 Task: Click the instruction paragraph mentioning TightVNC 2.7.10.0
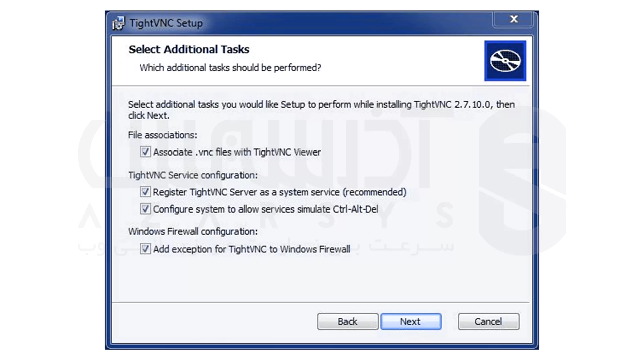pyautogui.click(x=321, y=105)
